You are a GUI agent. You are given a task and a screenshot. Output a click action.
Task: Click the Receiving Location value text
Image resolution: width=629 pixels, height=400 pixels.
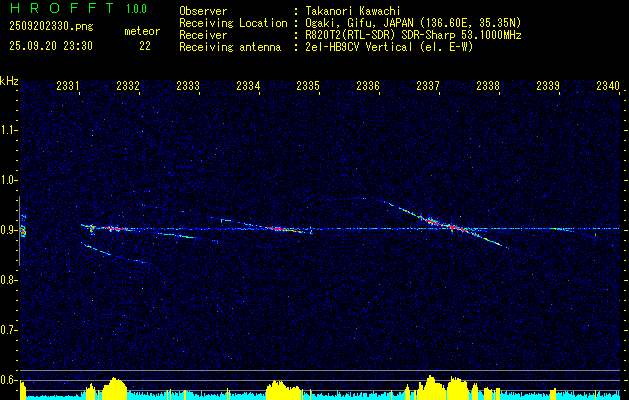click(413, 23)
